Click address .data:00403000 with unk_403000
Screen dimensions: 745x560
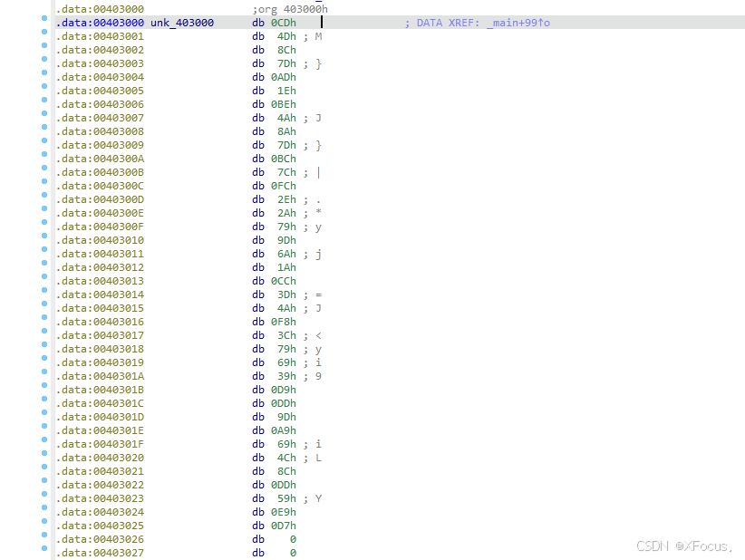[100, 23]
